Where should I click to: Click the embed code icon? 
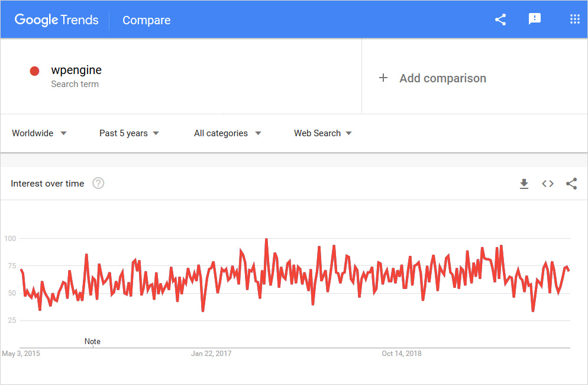coord(548,184)
